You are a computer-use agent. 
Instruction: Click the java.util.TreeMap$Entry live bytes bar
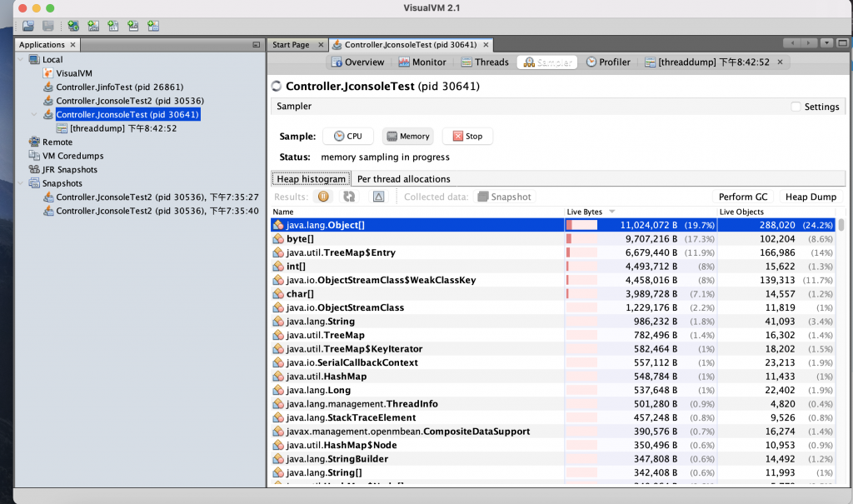(x=581, y=252)
